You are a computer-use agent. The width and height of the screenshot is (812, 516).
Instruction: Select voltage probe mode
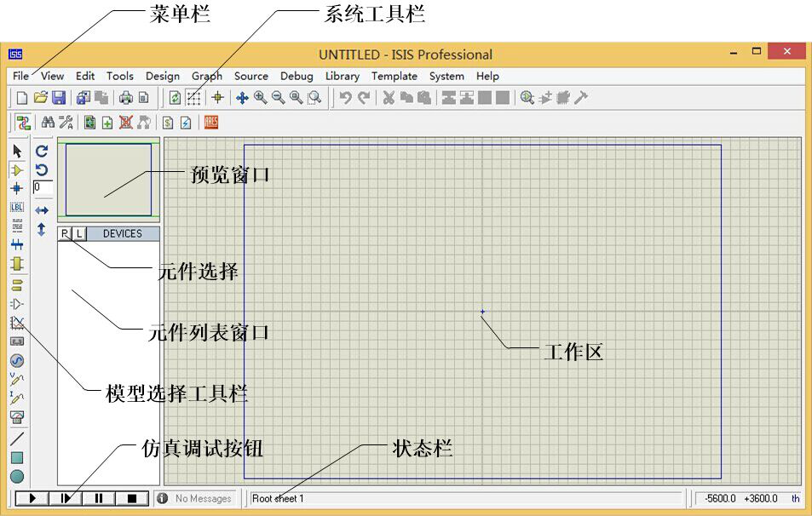17,380
